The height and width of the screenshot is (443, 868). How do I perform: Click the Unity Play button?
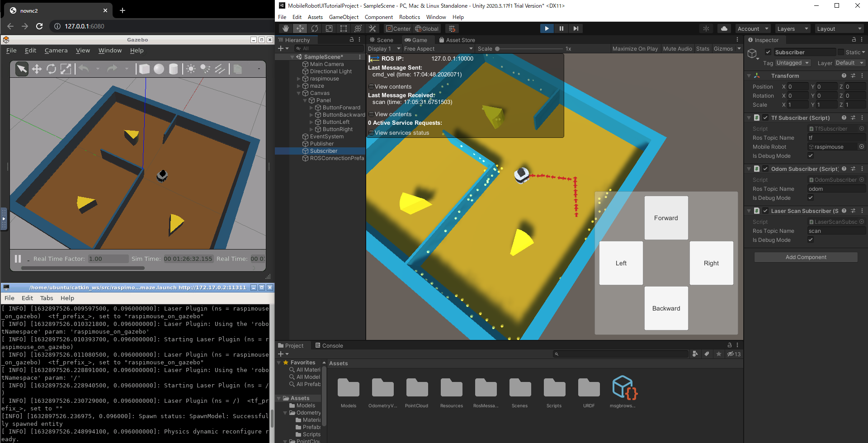click(x=547, y=28)
